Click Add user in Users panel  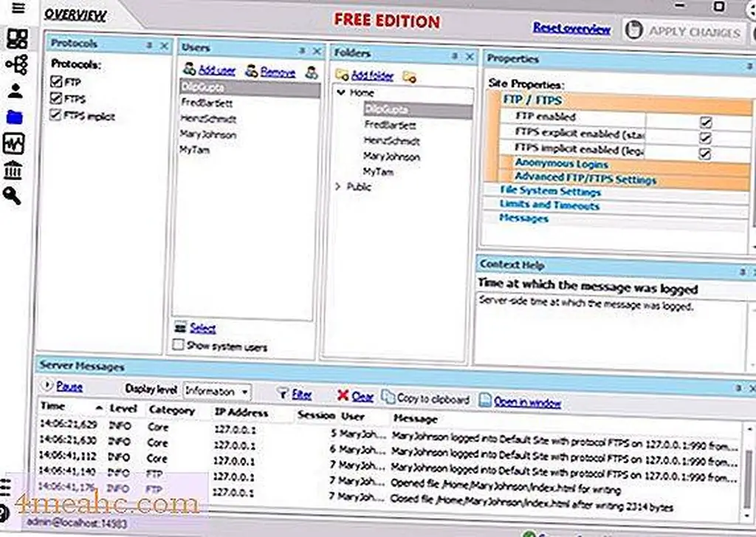point(216,72)
